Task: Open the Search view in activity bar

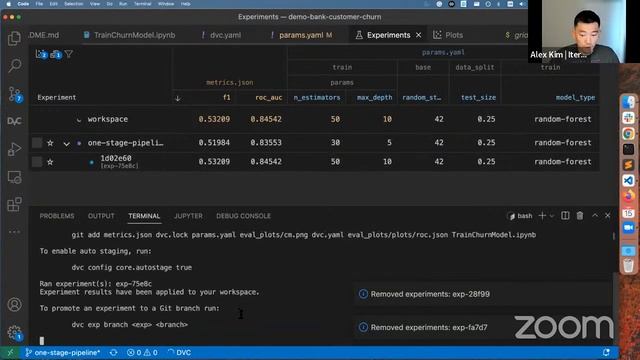Action: coord(15,65)
